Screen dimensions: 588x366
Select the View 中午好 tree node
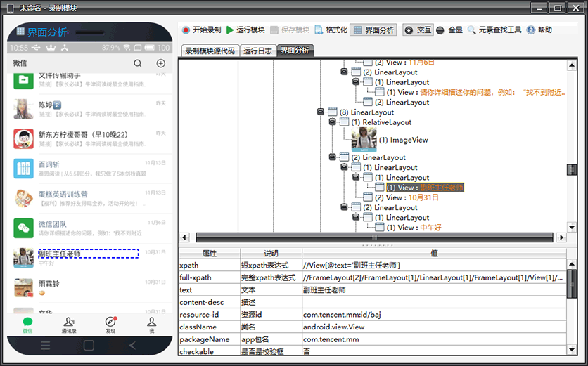414,228
